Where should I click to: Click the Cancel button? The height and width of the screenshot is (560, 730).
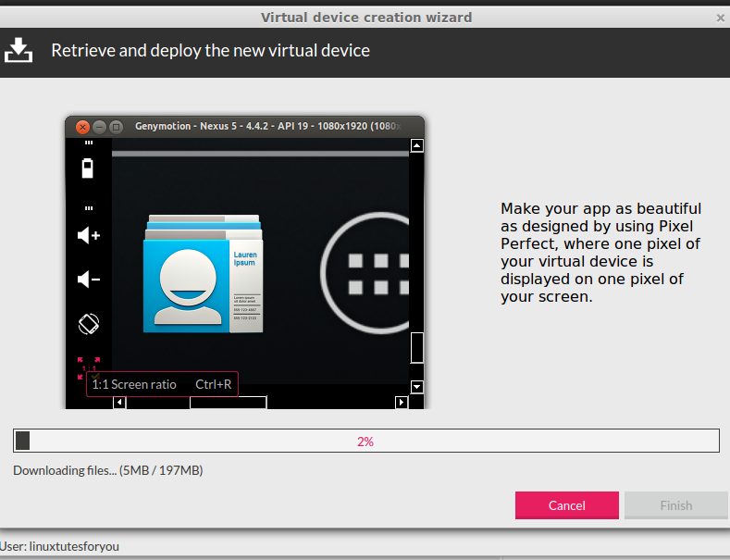tap(566, 505)
